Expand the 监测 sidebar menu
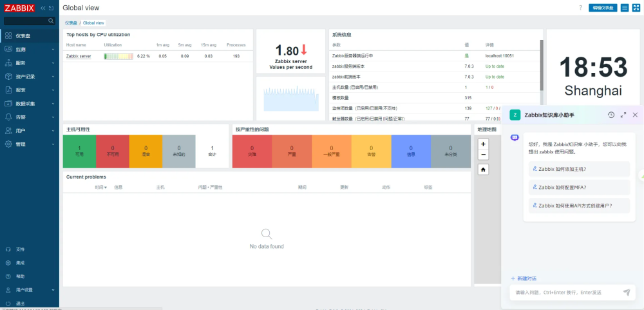644x310 pixels. click(30, 50)
